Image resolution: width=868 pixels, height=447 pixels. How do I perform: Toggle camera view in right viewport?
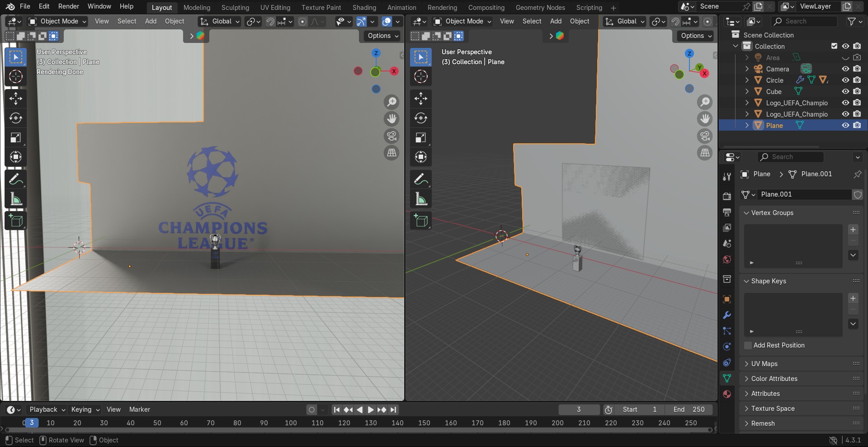pos(705,136)
